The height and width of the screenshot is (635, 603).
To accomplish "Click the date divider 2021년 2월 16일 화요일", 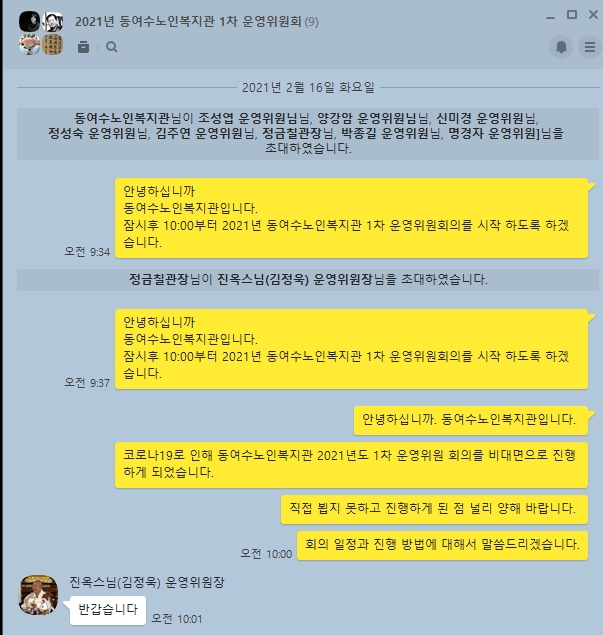I will [308, 87].
